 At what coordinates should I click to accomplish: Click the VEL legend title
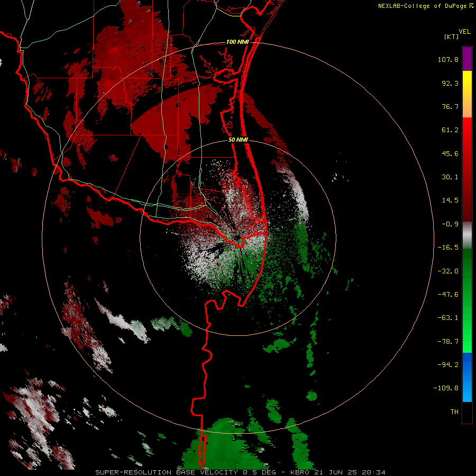point(465,32)
